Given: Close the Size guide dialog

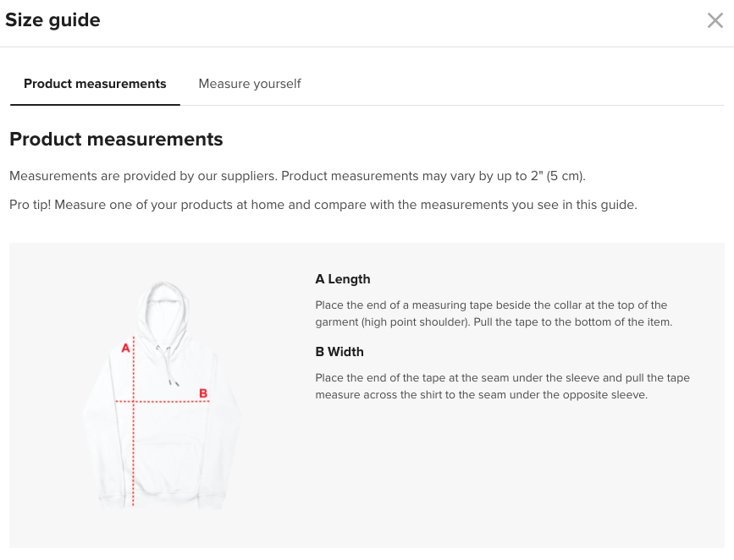Looking at the screenshot, I should tap(715, 20).
